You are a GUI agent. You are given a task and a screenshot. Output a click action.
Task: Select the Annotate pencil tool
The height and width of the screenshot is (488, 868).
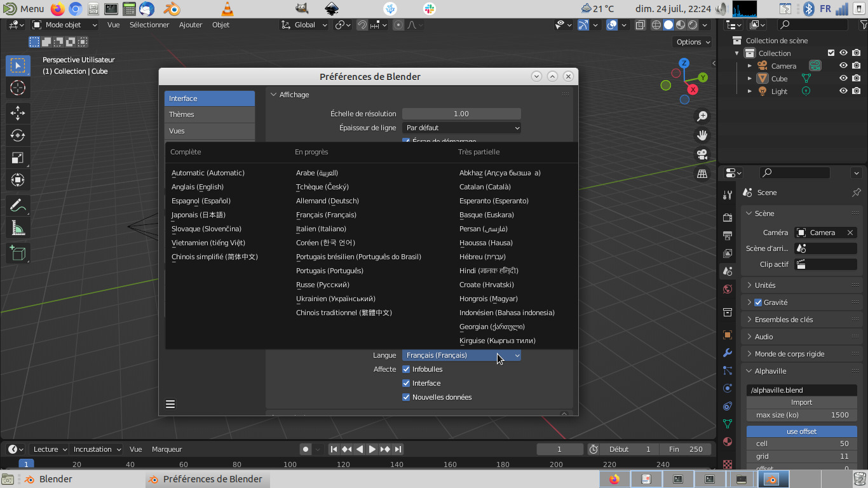point(18,205)
